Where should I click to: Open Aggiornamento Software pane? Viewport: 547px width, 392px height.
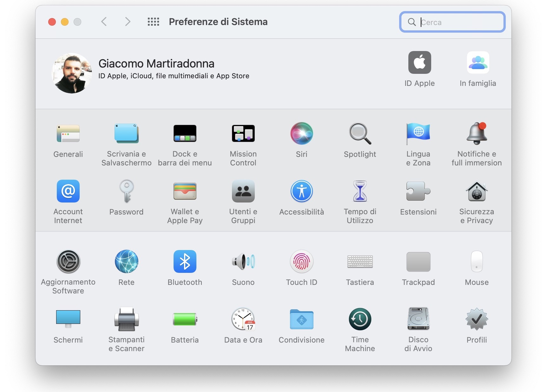pos(68,262)
